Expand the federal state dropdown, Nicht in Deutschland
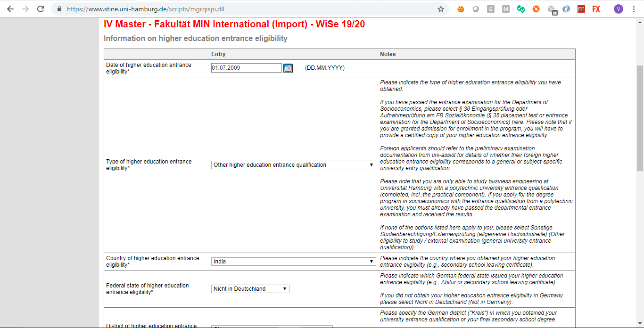Image resolution: width=644 pixels, height=328 pixels. point(250,289)
